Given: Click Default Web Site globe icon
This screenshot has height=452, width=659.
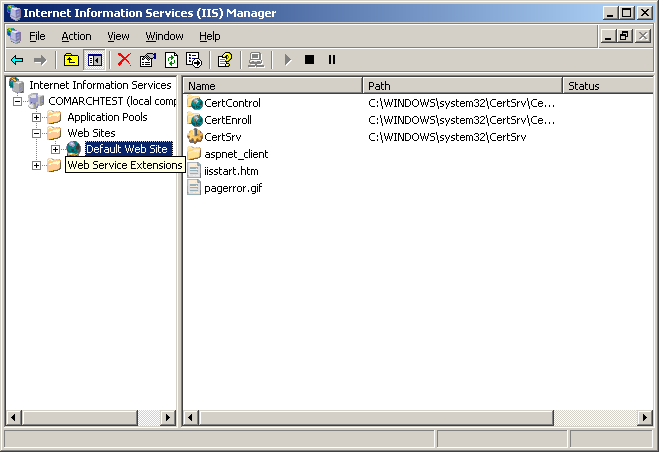Looking at the screenshot, I should tap(74, 149).
